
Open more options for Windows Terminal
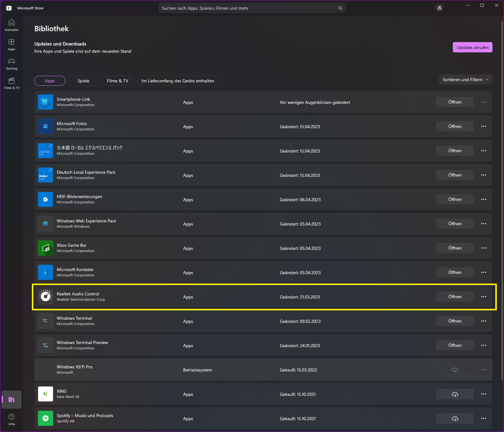pyautogui.click(x=483, y=321)
